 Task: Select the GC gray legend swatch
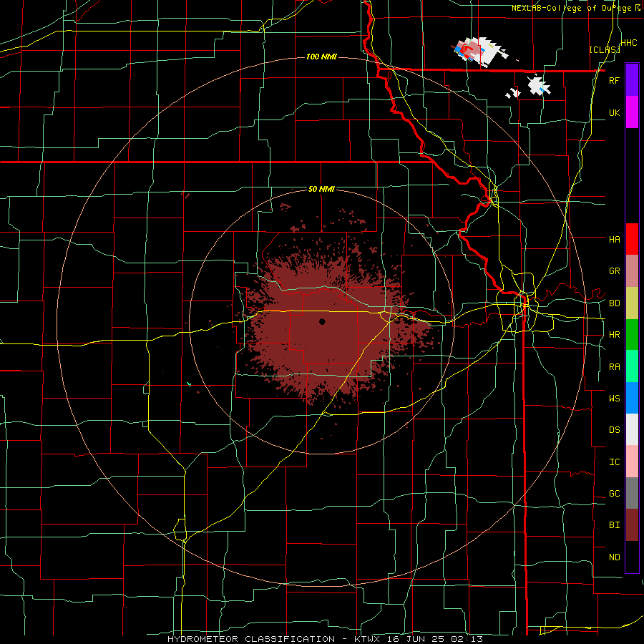pyautogui.click(x=632, y=493)
